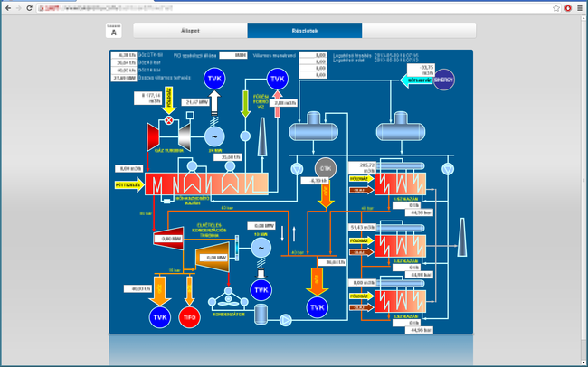The image size is (588, 367).
Task: Click the tall chimney right of the boilers
Action: tap(462, 238)
